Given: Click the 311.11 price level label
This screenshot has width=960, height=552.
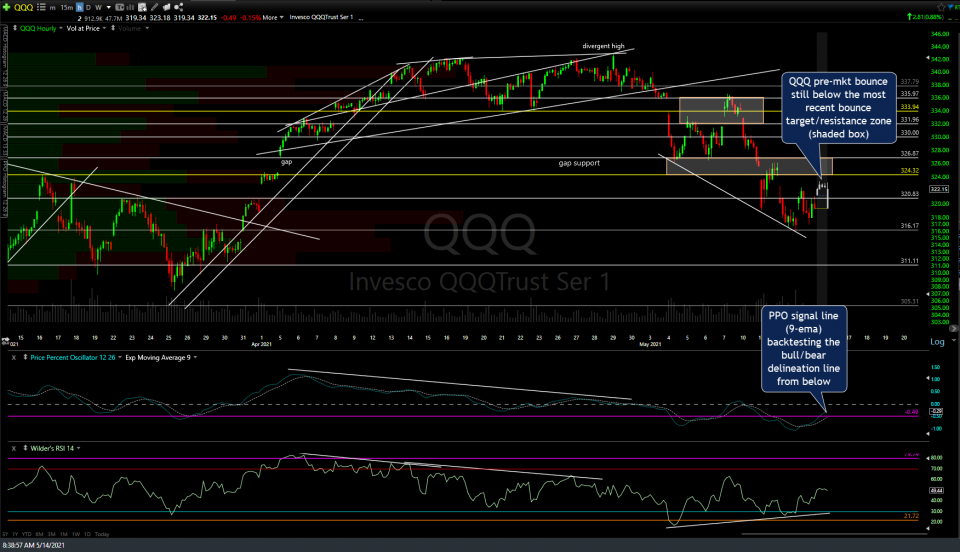Looking at the screenshot, I should click(910, 261).
